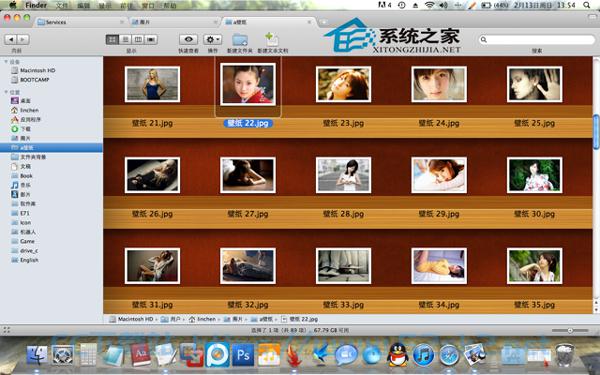This screenshot has height=375, width=600.
Task: Open Safari compass from the Dock
Action: [449, 355]
